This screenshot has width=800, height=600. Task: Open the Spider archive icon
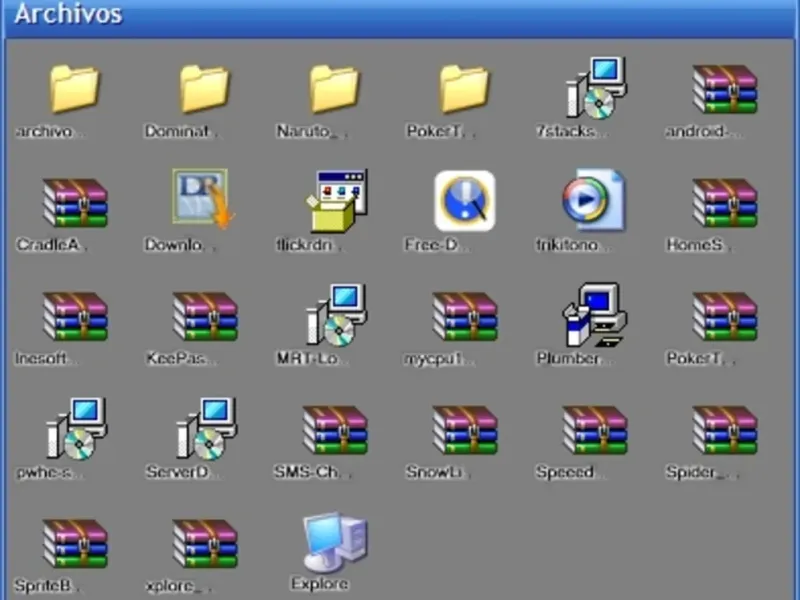click(725, 430)
